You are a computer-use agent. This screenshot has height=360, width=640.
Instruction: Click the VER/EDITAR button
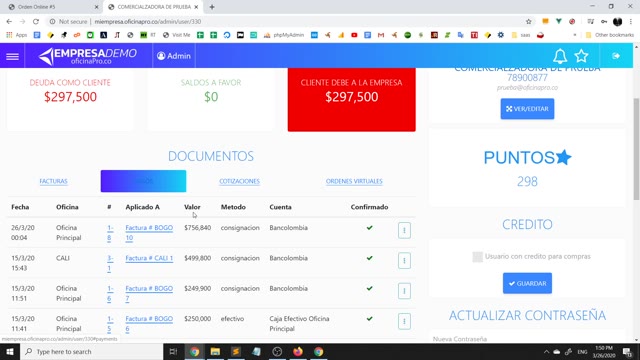(x=527, y=109)
